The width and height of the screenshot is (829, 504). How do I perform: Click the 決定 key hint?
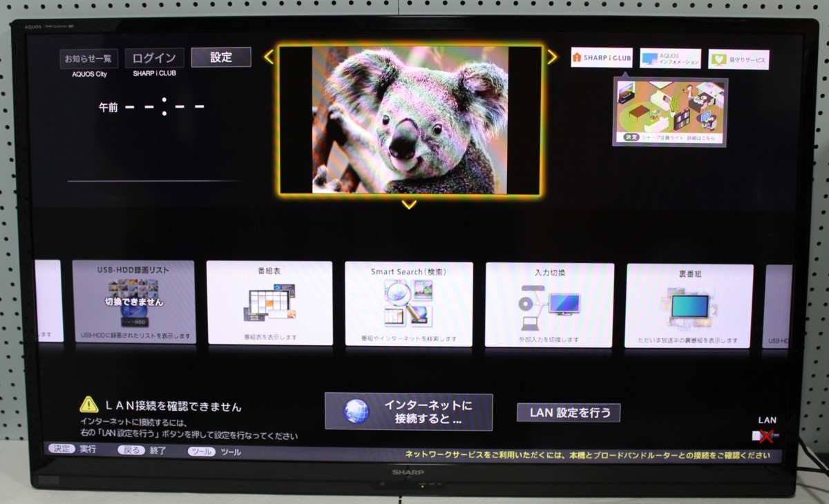[61, 449]
